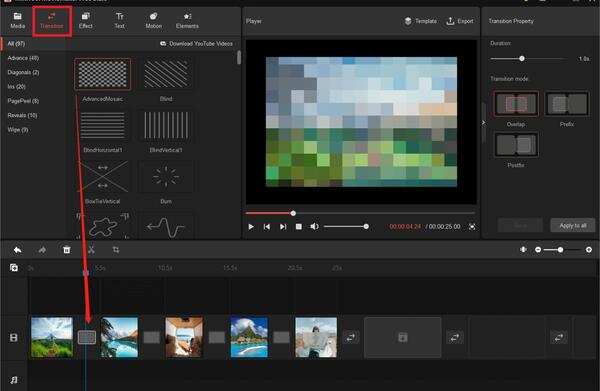
Task: Switch to the Transition tab
Action: (52, 21)
